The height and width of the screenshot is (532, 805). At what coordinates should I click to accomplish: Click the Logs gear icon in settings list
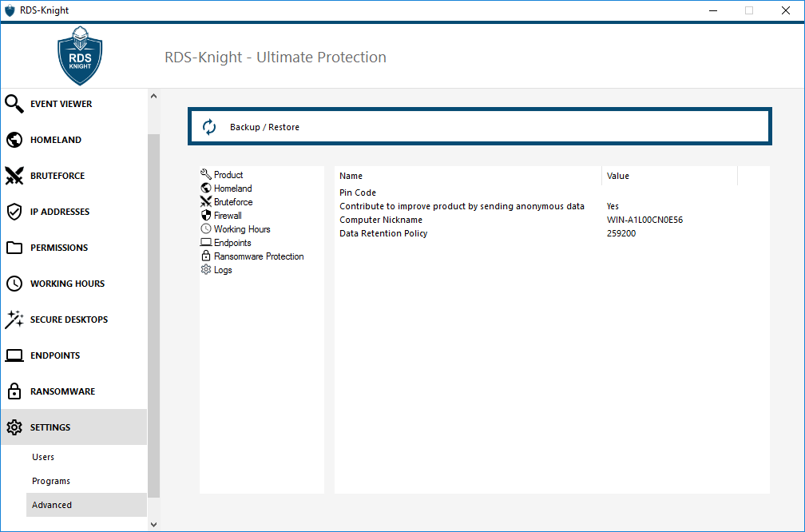pos(206,270)
